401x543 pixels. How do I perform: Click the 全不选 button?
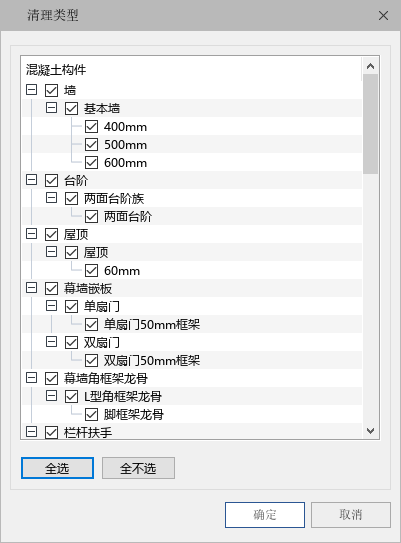click(x=138, y=468)
